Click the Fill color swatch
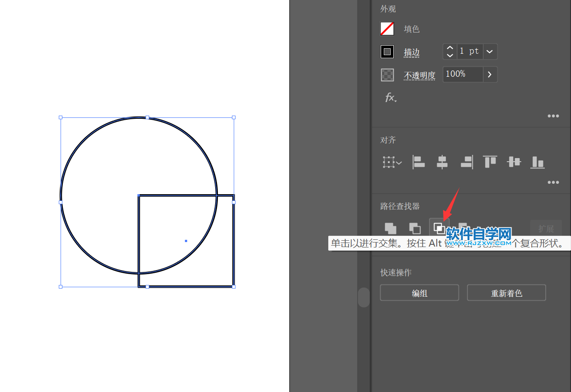Image resolution: width=571 pixels, height=392 pixels. pos(387,29)
